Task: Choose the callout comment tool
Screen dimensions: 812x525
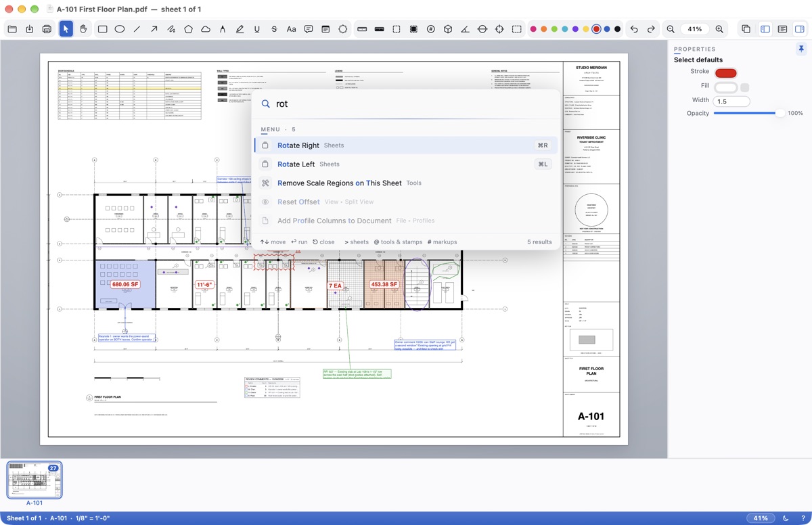Action: point(309,29)
